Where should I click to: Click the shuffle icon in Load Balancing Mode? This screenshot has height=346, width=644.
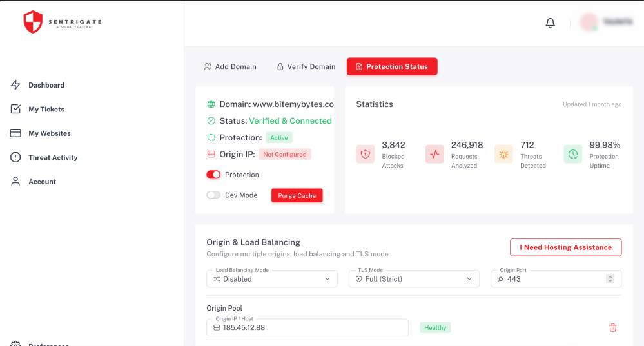pyautogui.click(x=217, y=279)
